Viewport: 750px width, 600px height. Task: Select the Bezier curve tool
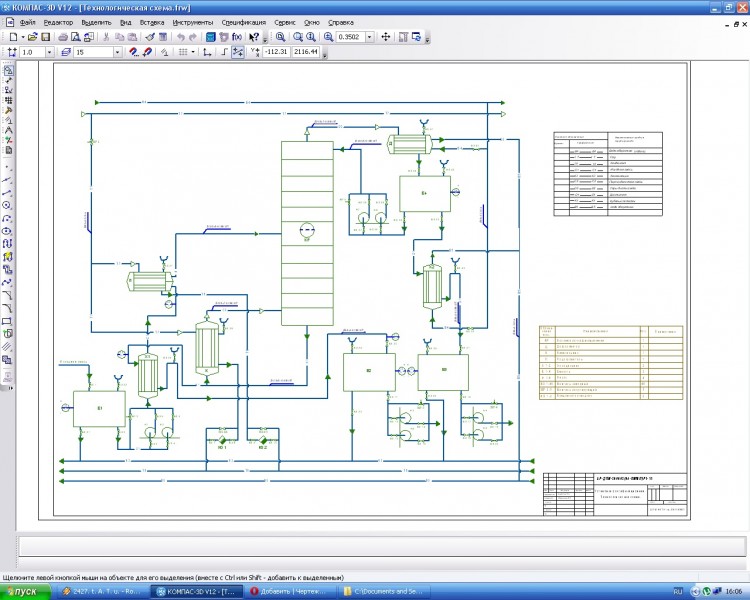coord(7,282)
